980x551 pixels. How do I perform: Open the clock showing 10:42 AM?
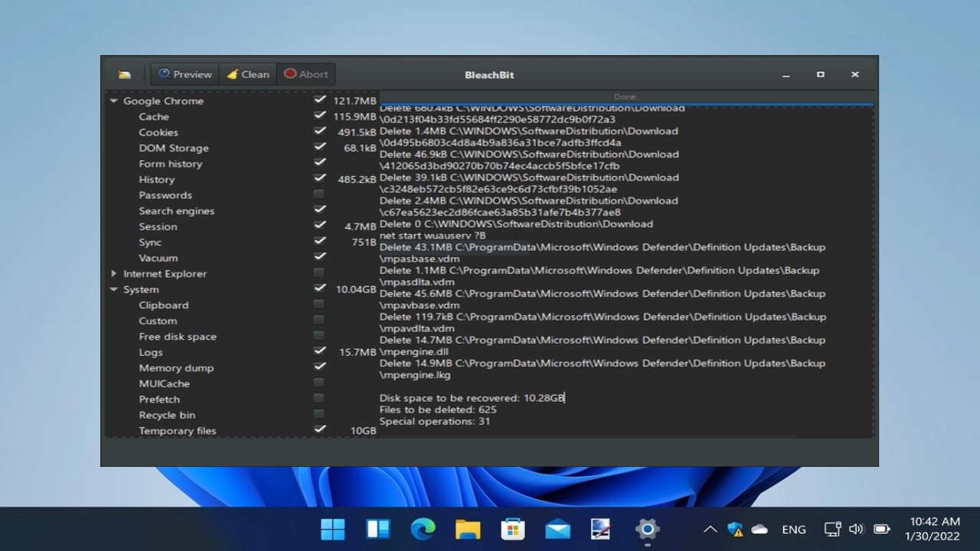coord(933,529)
